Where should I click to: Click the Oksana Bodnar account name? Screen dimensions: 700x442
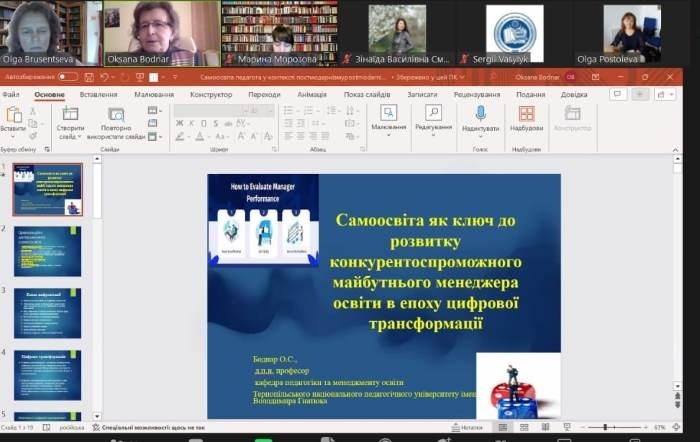tap(536, 76)
